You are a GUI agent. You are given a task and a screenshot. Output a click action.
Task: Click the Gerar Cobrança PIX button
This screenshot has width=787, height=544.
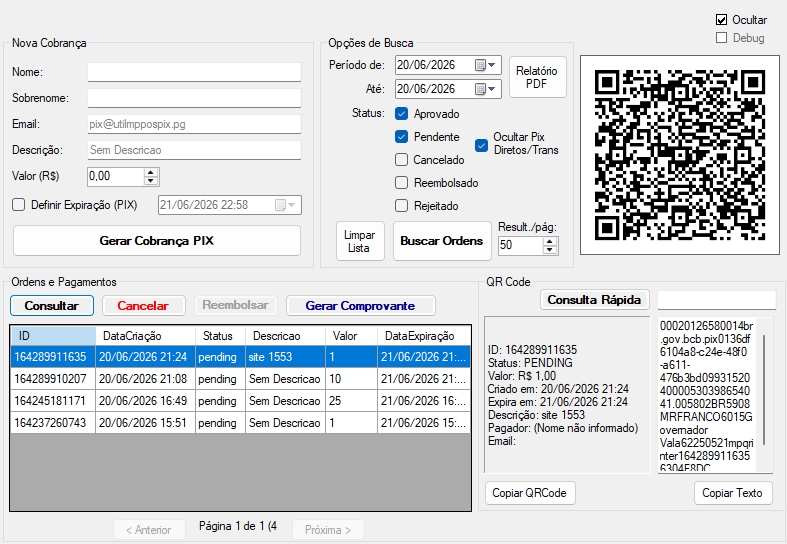pos(157,241)
